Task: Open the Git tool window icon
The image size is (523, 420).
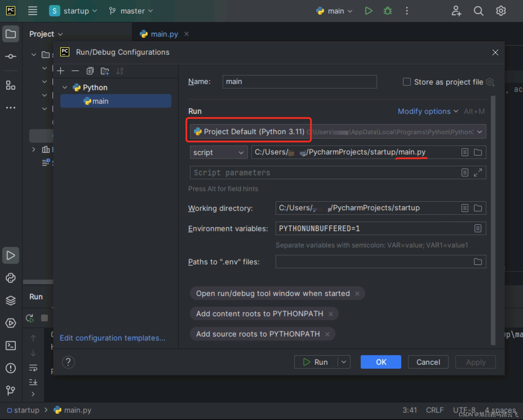Action: pyautogui.click(x=11, y=390)
